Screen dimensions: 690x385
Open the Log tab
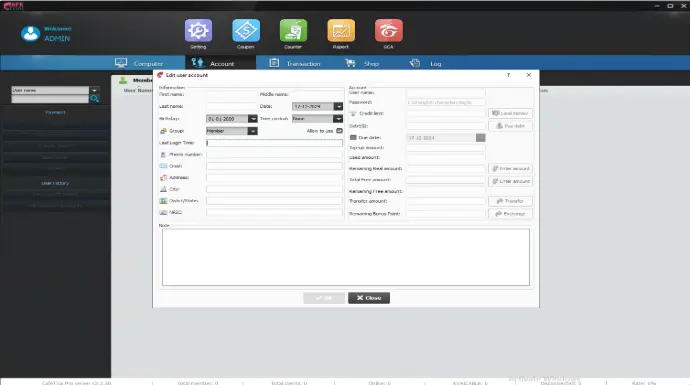(x=425, y=63)
